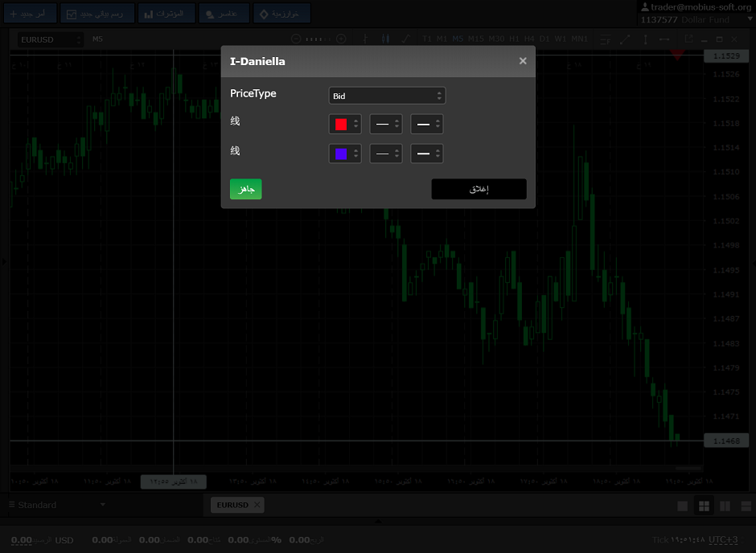Click the 0.00 balance value
The height and width of the screenshot is (553, 756).
click(21, 540)
